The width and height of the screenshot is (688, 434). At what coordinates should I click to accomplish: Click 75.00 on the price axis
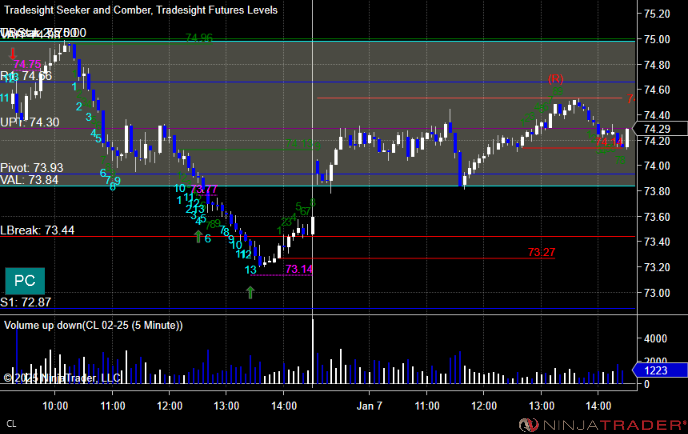click(657, 39)
